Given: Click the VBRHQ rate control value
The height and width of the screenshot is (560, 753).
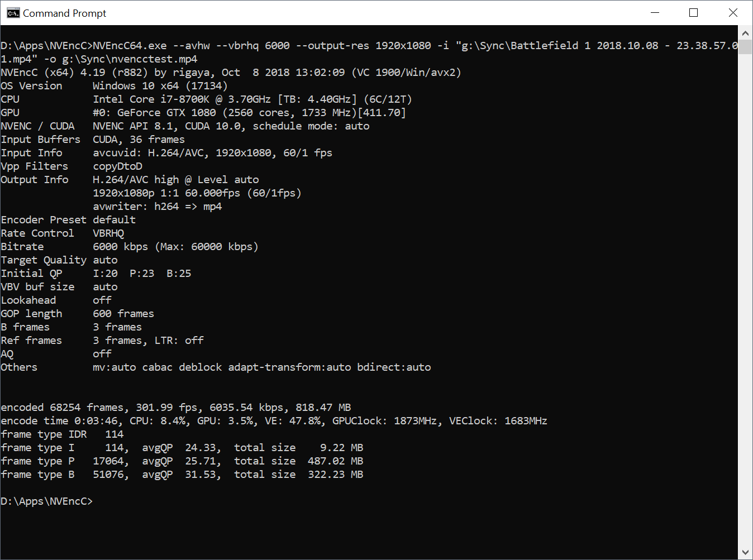Looking at the screenshot, I should pyautogui.click(x=108, y=233).
